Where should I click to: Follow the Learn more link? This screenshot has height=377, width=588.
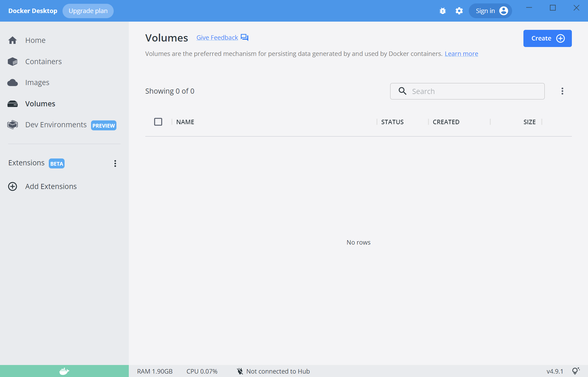pyautogui.click(x=462, y=54)
